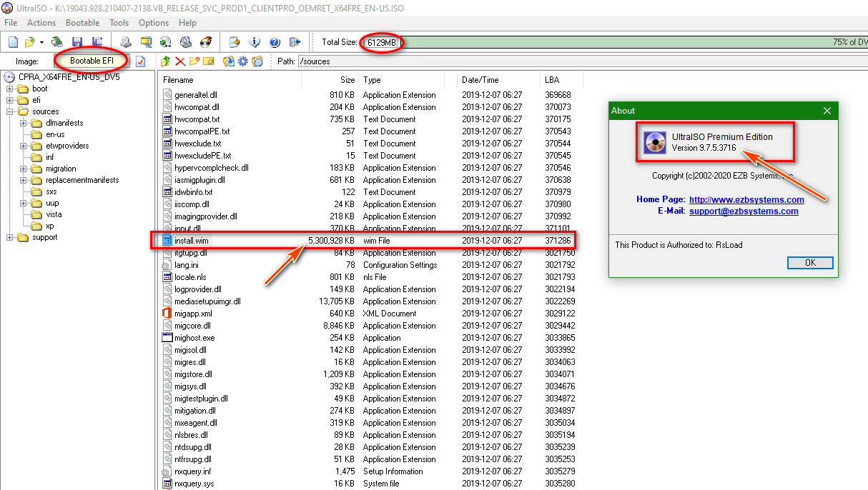
Task: Sort list by Size column header
Action: (330, 80)
